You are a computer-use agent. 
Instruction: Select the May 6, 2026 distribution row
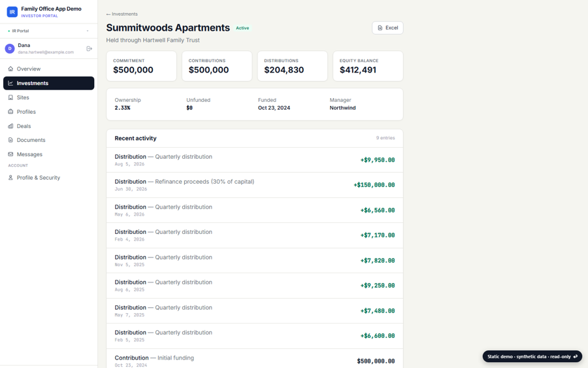pos(255,210)
